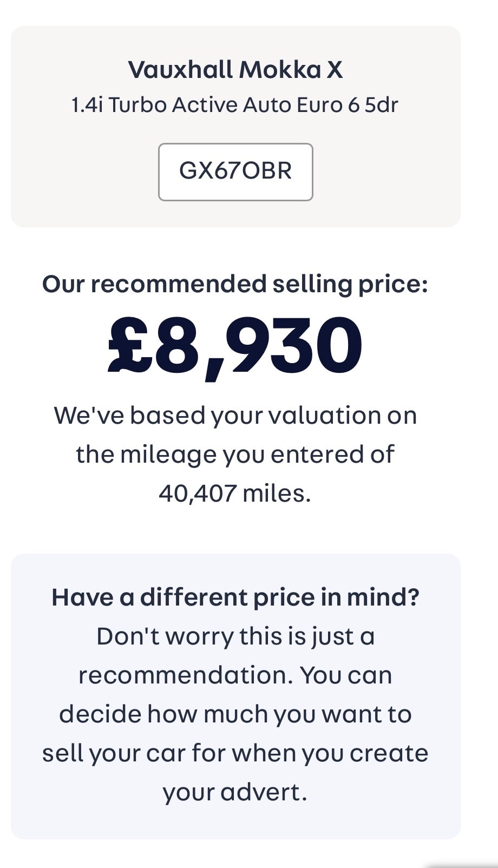Click "sell your car for when you create"
The width and height of the screenshot is (498, 868).
(235, 753)
